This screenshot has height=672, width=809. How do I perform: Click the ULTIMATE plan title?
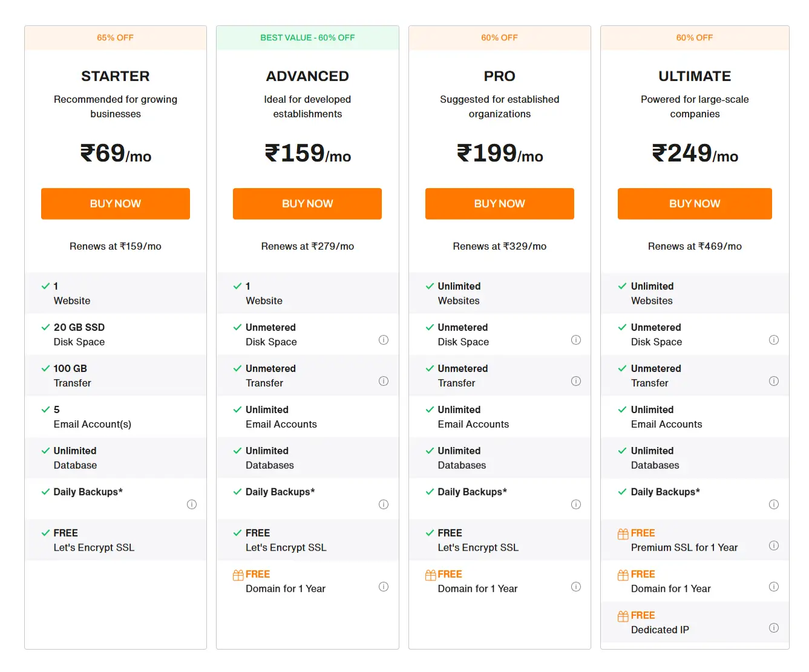(694, 76)
